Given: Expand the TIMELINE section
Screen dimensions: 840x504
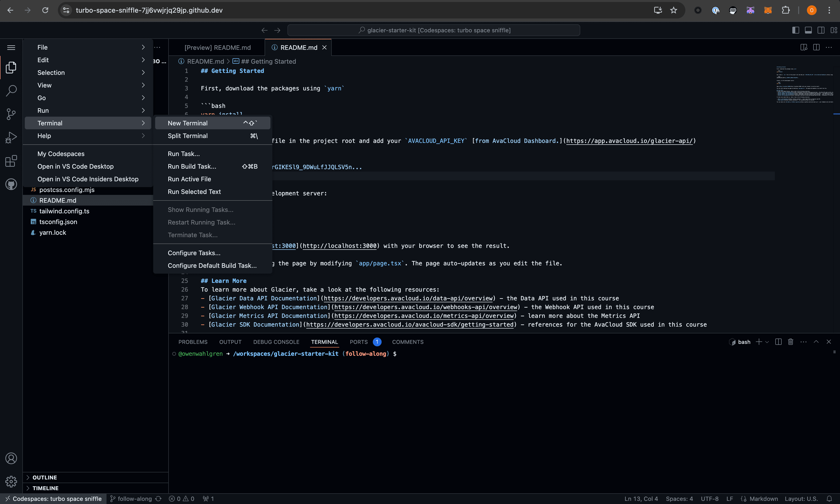Looking at the screenshot, I should pos(45,488).
